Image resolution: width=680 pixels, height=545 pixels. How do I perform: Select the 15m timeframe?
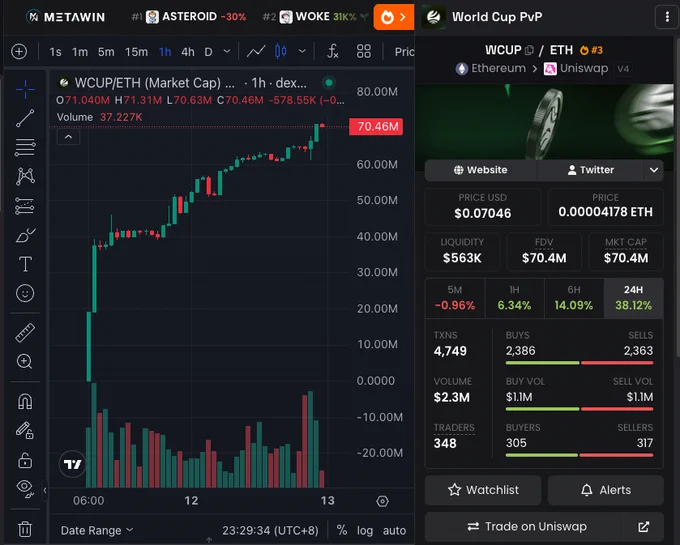coord(136,52)
